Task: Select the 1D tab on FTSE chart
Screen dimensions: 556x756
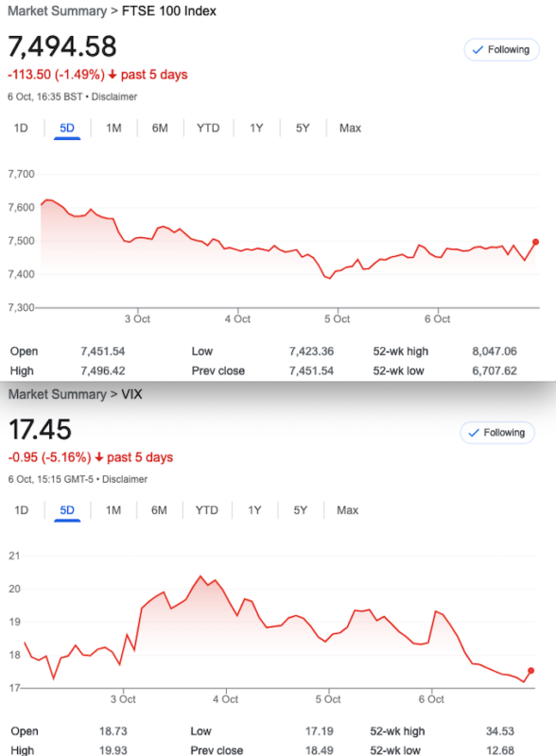Action: coord(21,129)
